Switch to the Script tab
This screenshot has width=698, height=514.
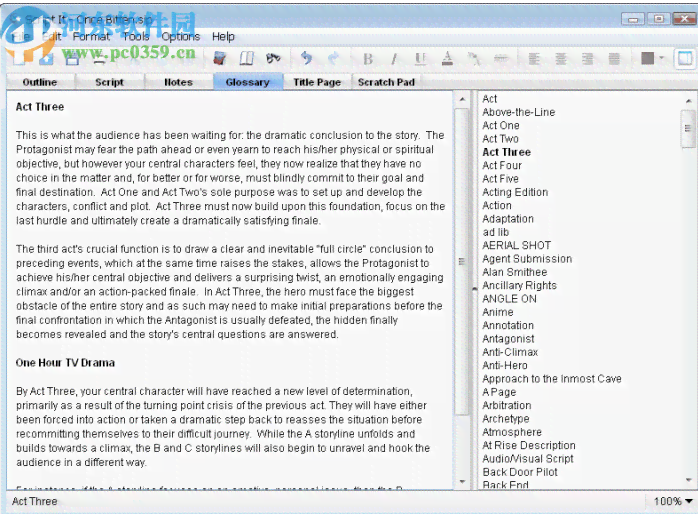click(110, 82)
